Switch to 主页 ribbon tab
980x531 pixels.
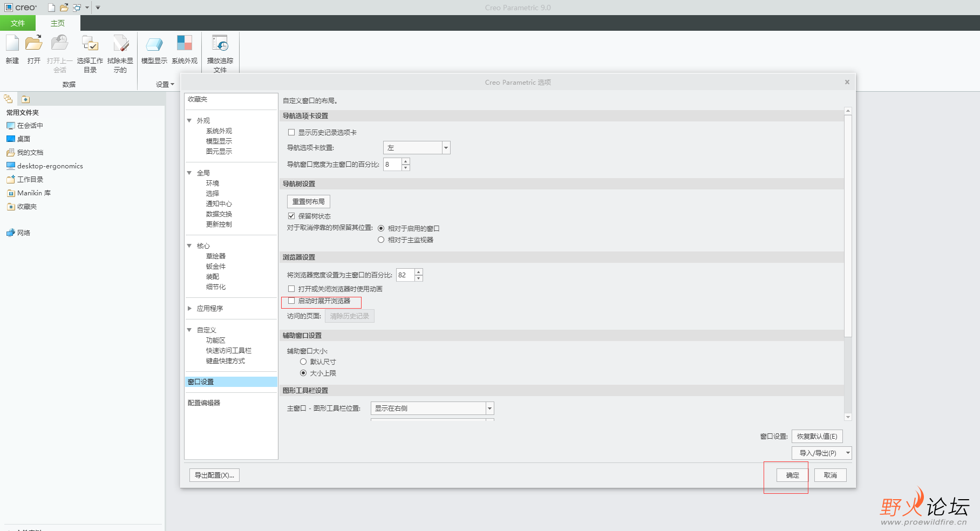pyautogui.click(x=58, y=23)
